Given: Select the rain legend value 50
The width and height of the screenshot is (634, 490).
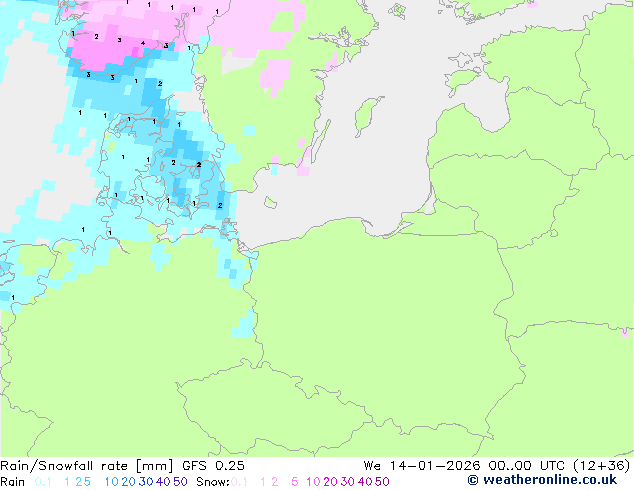Looking at the screenshot, I should tap(180, 482).
